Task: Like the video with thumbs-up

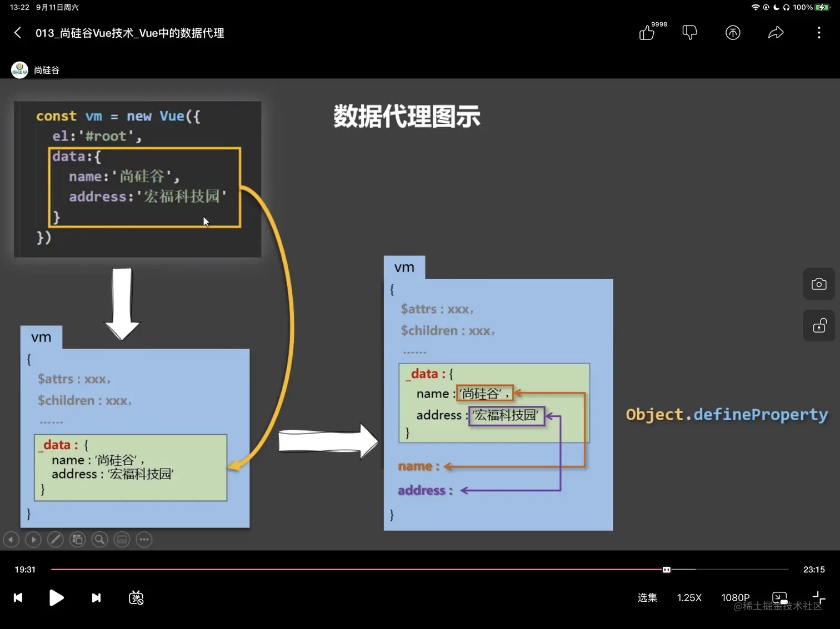Action: coord(647,33)
